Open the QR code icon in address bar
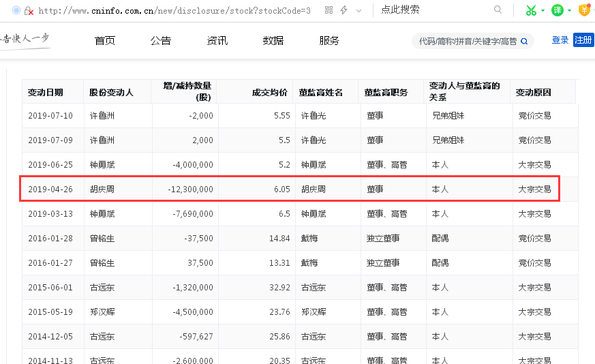 coord(329,10)
